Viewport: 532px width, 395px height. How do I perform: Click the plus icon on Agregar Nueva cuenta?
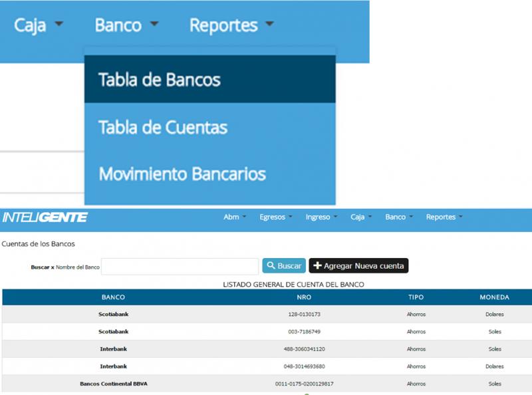[317, 265]
